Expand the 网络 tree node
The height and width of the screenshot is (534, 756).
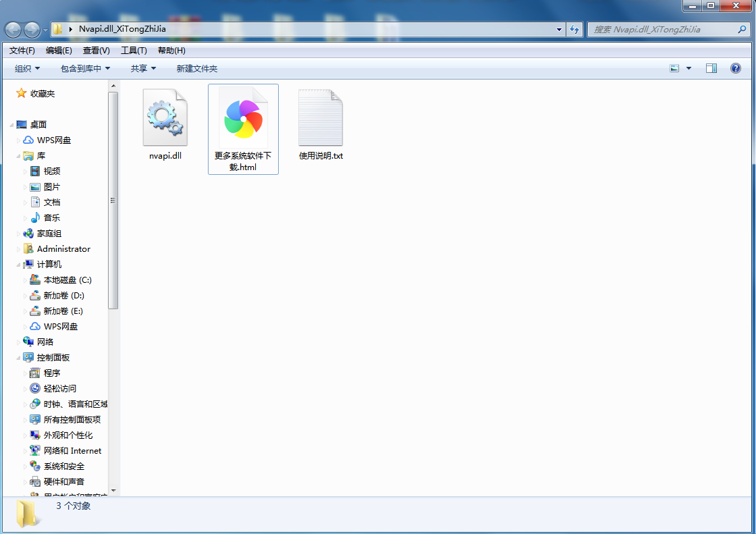[x=18, y=342]
